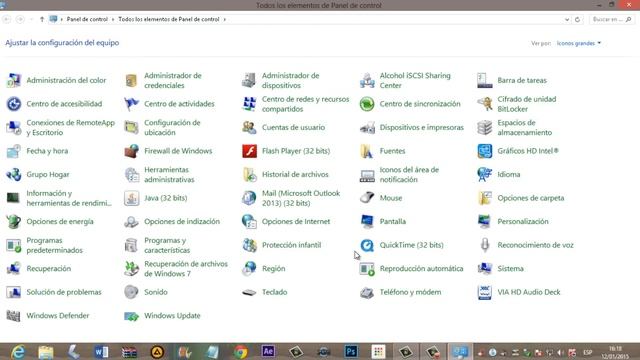Open Cifrado de unidad BitLocker icon
Screen dimensions: 640x360
click(484, 104)
